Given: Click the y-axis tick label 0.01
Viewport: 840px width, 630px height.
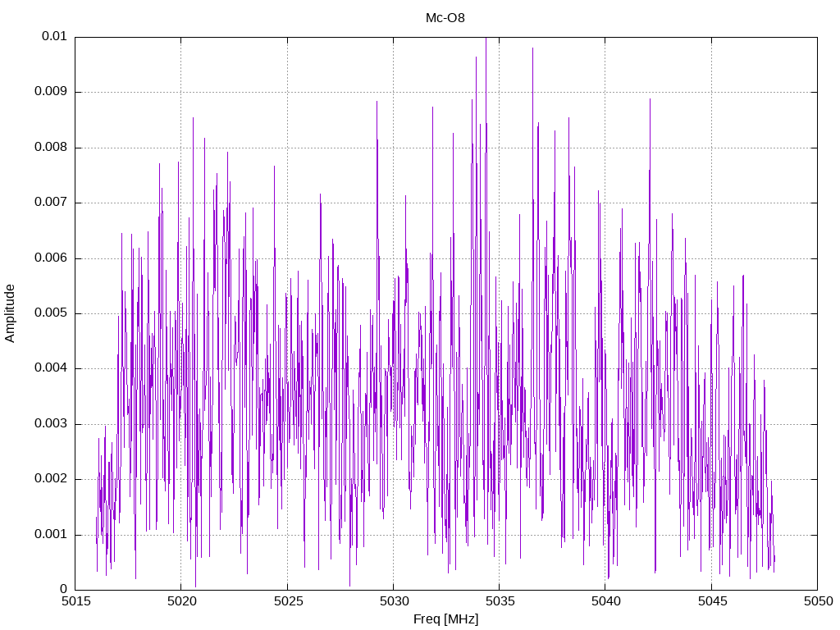Looking at the screenshot, I should pyautogui.click(x=54, y=36).
